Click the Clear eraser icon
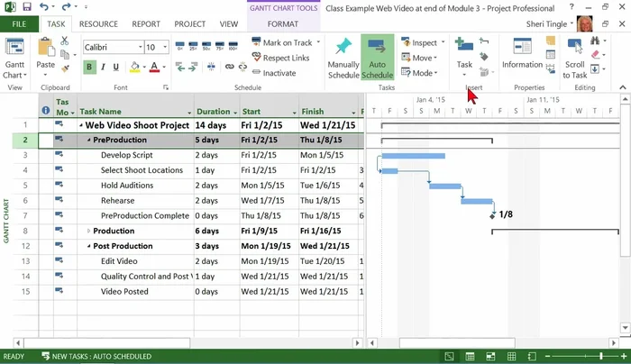Image resolution: width=631 pixels, height=364 pixels. [x=596, y=54]
